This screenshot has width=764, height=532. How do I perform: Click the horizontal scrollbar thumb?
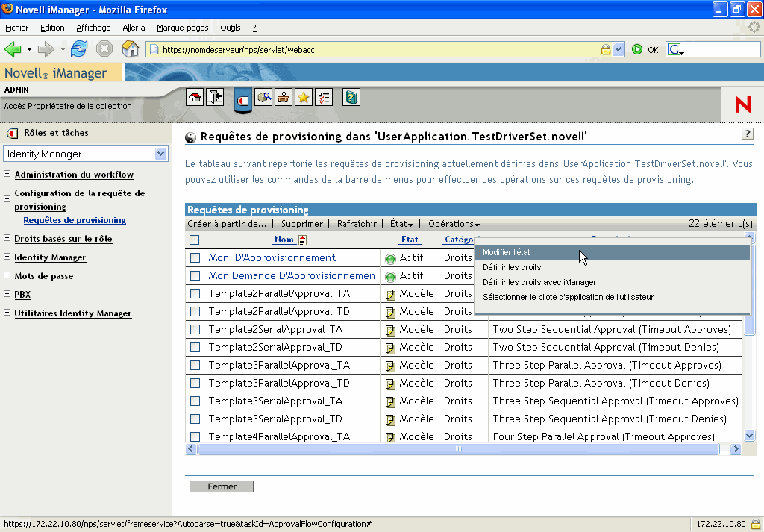459,448
